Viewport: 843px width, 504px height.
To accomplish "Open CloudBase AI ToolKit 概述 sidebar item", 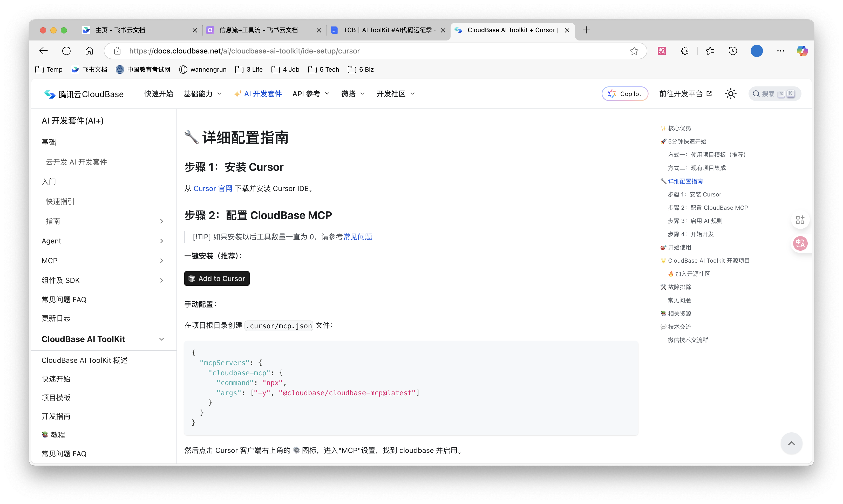I will [x=85, y=360].
